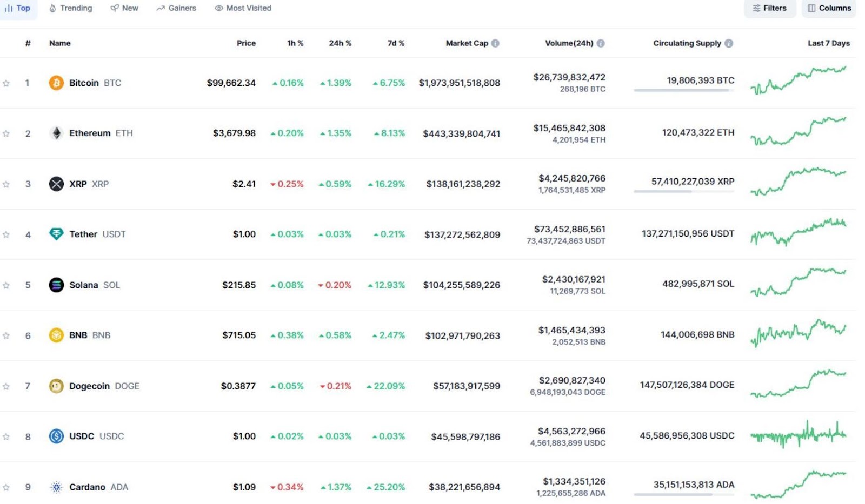Screen dimensions: 865x504
Task: Click the Dogecoin coin logo
Action: 56,386
